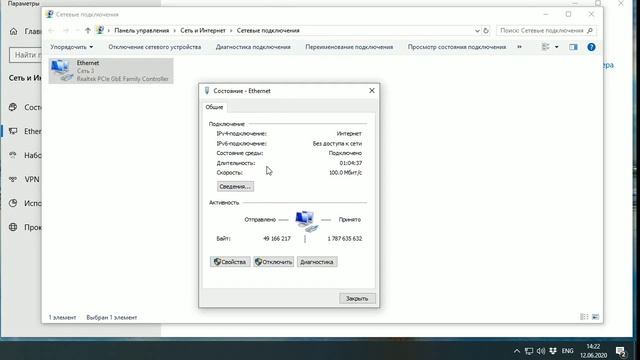The height and width of the screenshot is (360, 640).
Task: Switch to details view icon in status bar
Action: [x=584, y=317]
